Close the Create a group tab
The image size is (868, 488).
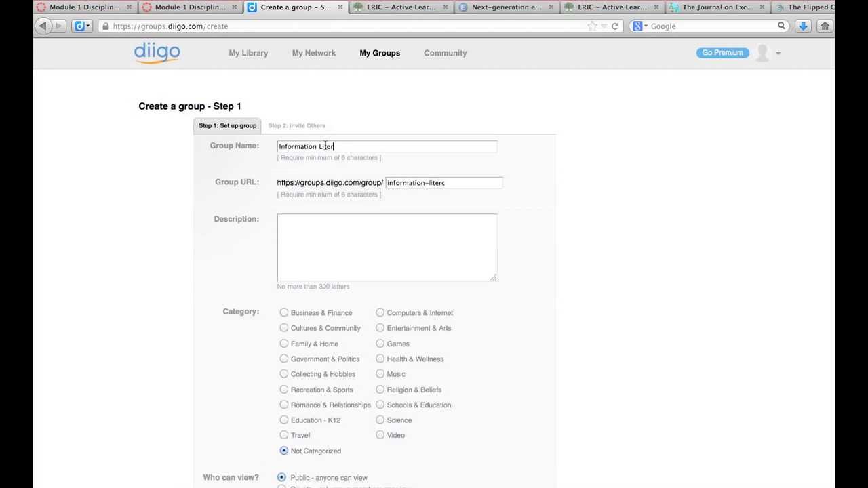pos(340,7)
